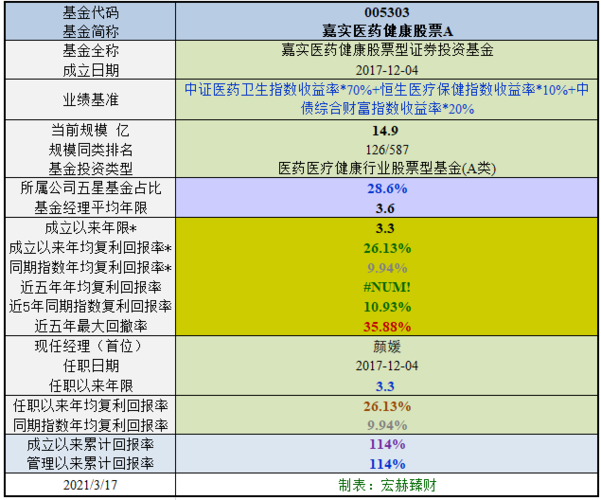Select the blue benchmark description text
The width and height of the screenshot is (601, 500).
point(387,99)
